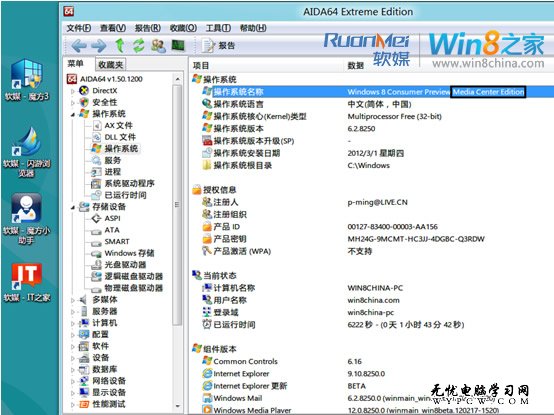Click the 数据库 tree item icon

84,369
